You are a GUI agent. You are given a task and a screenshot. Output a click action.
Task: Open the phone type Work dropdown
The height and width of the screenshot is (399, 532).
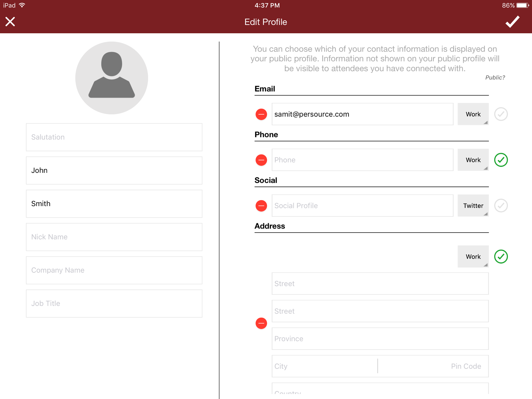pyautogui.click(x=473, y=160)
